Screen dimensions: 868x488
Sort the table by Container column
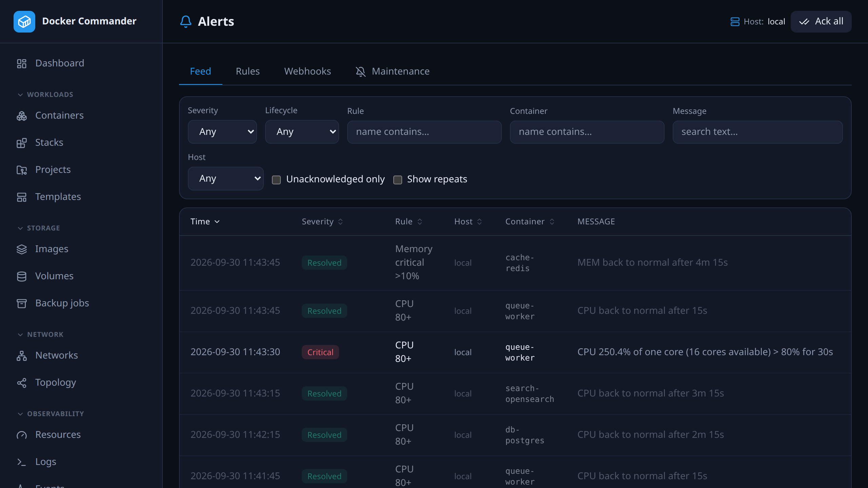click(530, 222)
